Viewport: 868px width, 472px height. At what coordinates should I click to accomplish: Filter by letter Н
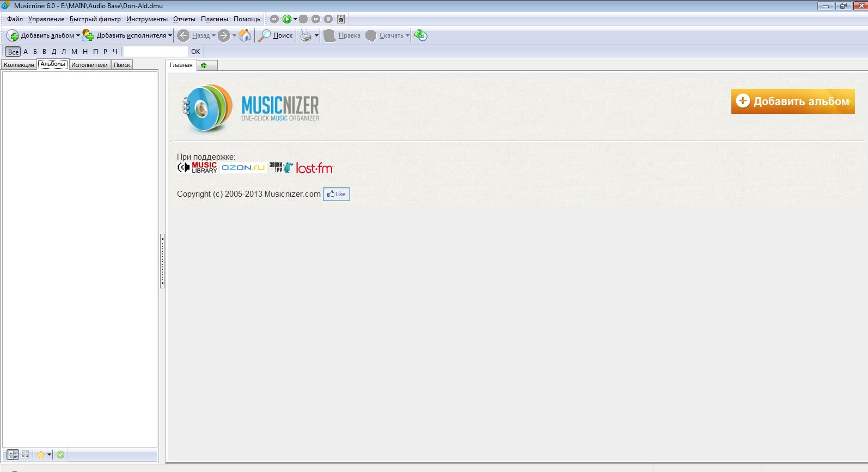(85, 52)
